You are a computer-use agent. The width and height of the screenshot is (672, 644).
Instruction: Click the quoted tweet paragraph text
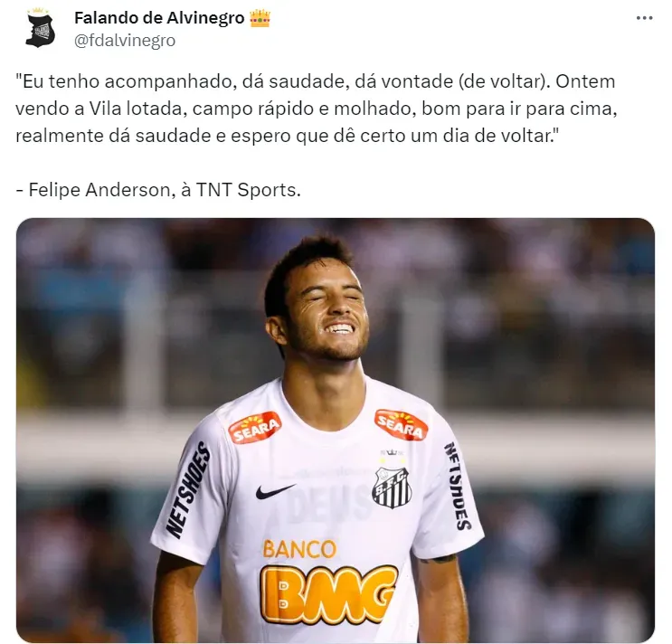pyautogui.click(x=317, y=109)
